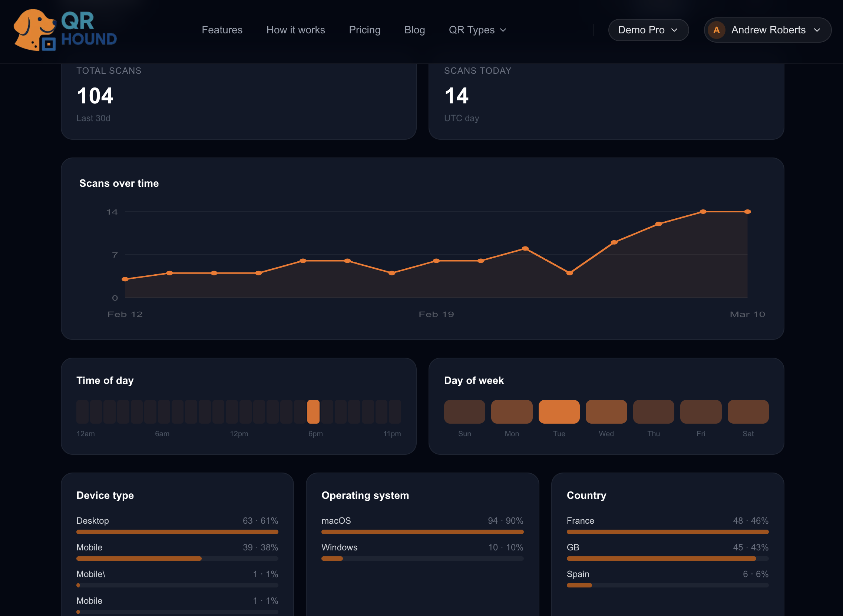This screenshot has height=616, width=843.
Task: Click the highlighted 5pm time-of-day bar
Action: [313, 412]
